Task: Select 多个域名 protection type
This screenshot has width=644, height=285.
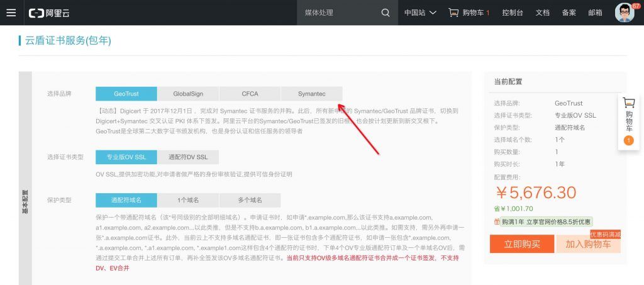Action: coord(250,200)
